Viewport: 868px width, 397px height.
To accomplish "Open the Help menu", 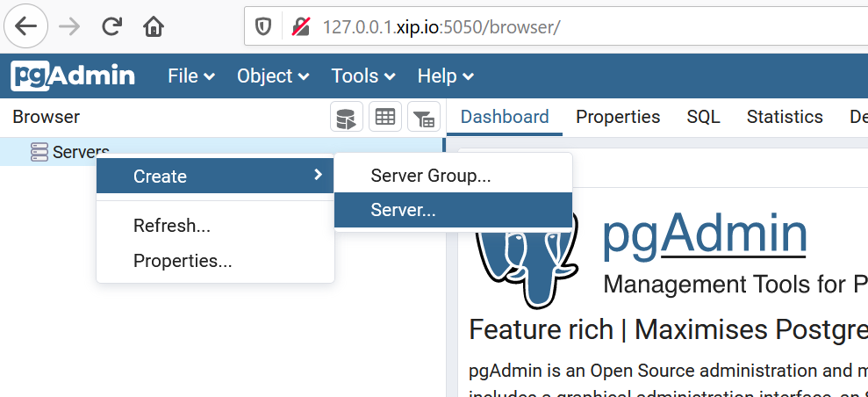I will tap(446, 76).
